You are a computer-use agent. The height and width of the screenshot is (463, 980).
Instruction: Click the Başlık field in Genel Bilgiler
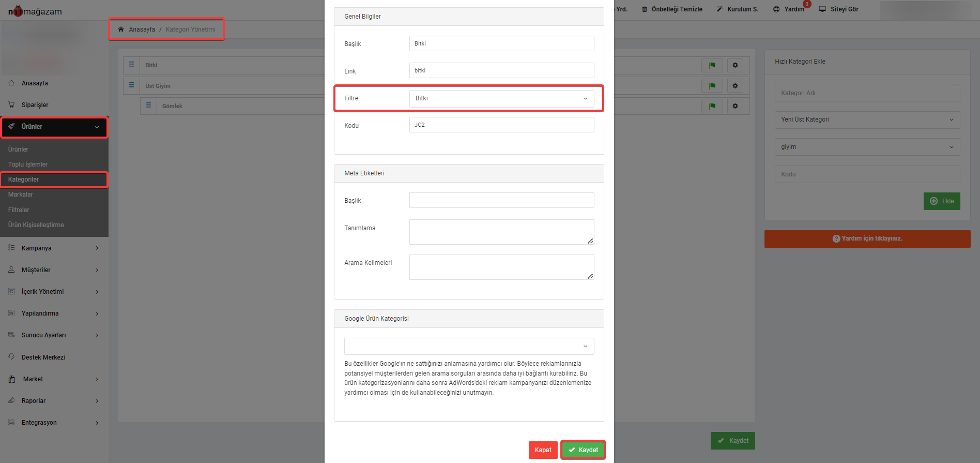501,43
